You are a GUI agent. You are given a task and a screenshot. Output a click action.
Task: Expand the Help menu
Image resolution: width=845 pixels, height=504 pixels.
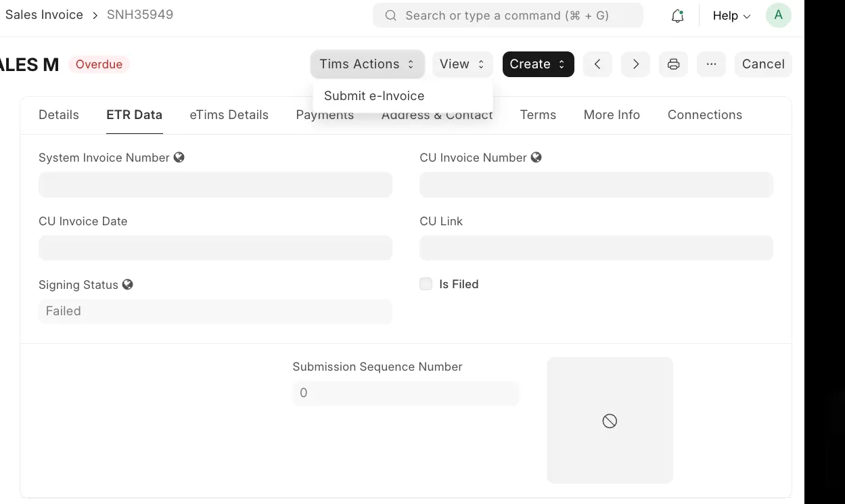point(731,16)
